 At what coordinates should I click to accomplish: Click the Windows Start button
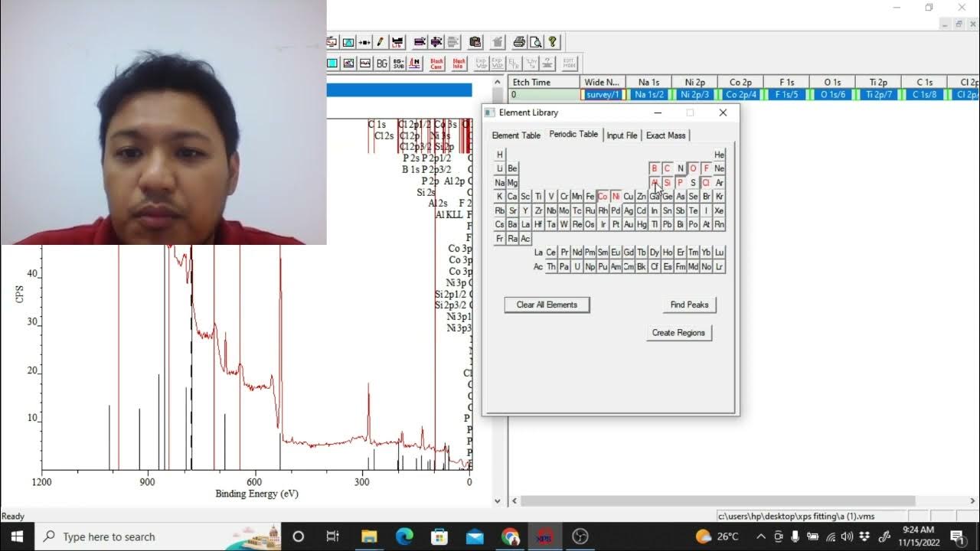pos(17,536)
